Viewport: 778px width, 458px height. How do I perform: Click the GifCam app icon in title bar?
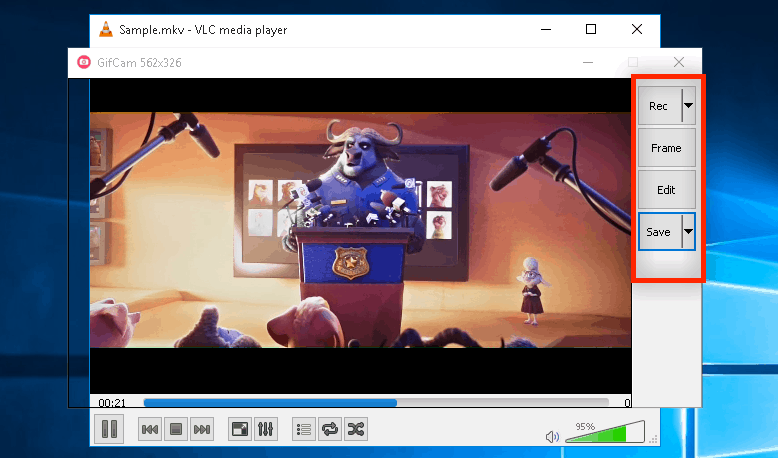(85, 63)
